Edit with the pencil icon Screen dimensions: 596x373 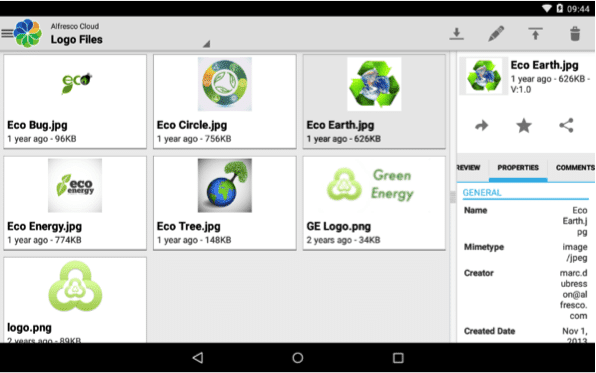click(x=496, y=34)
